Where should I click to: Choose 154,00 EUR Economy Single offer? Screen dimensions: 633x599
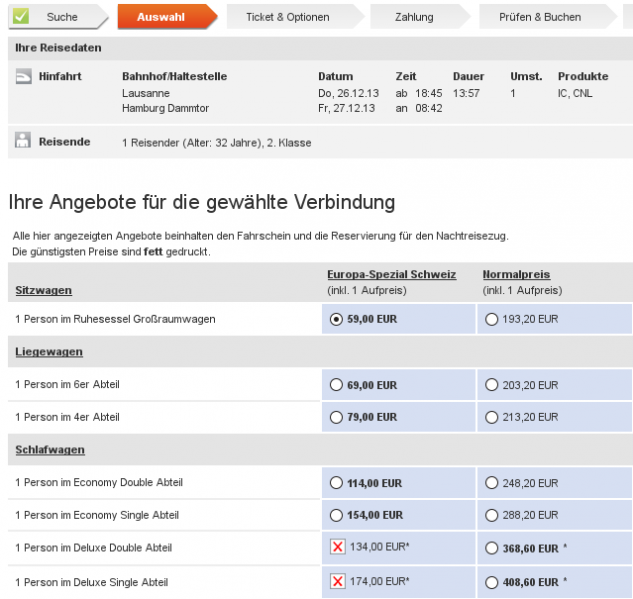click(336, 515)
